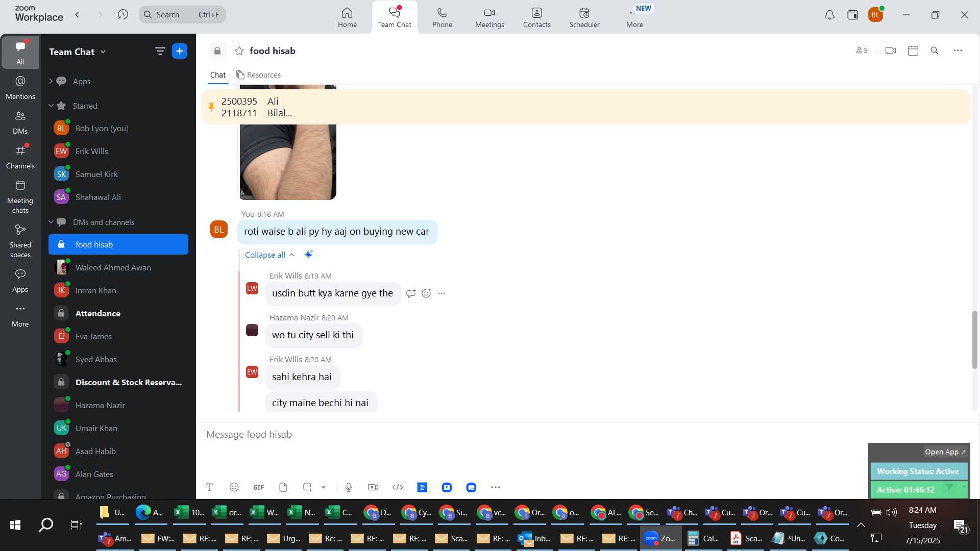This screenshot has height=551, width=980.
Task: Open chat with Samuel Kirk
Action: (x=118, y=174)
